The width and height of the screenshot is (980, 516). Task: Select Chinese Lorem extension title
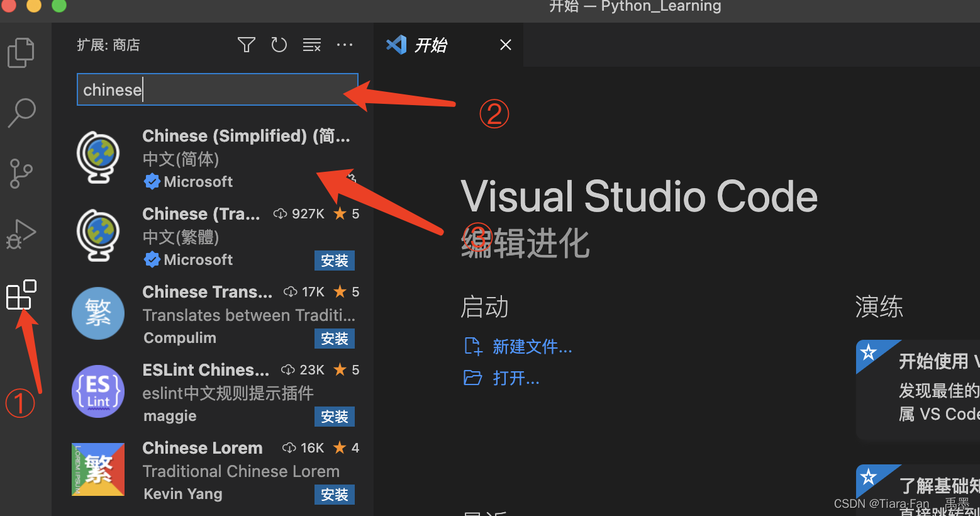pyautogui.click(x=203, y=448)
